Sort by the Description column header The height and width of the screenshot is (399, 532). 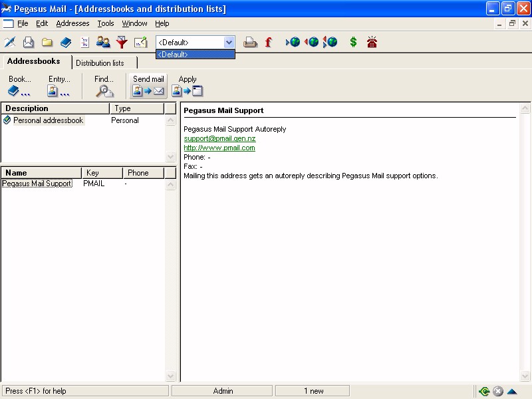click(55, 108)
